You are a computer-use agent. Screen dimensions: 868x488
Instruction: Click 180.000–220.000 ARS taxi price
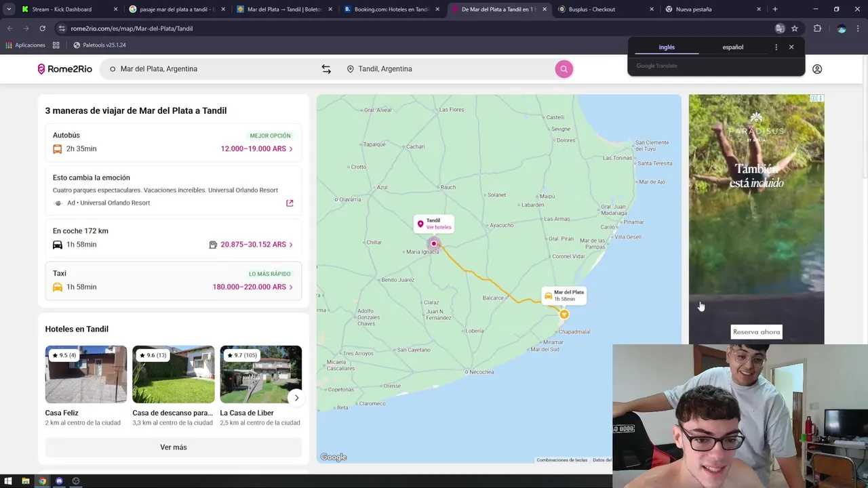[250, 287]
